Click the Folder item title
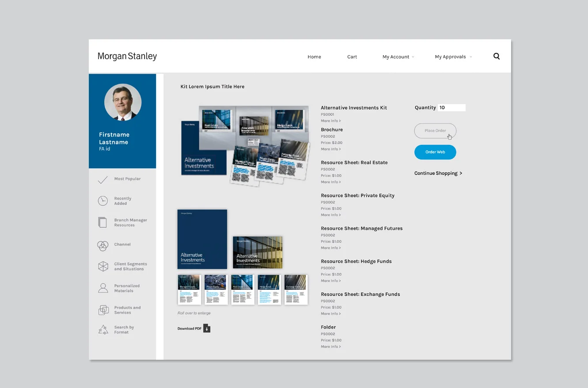The image size is (588, 388). coord(328,328)
